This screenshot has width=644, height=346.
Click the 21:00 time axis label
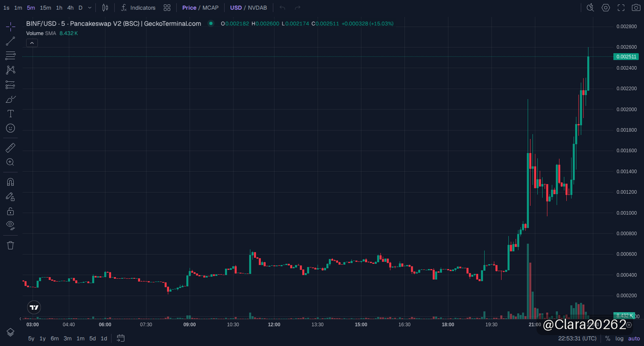(534, 325)
